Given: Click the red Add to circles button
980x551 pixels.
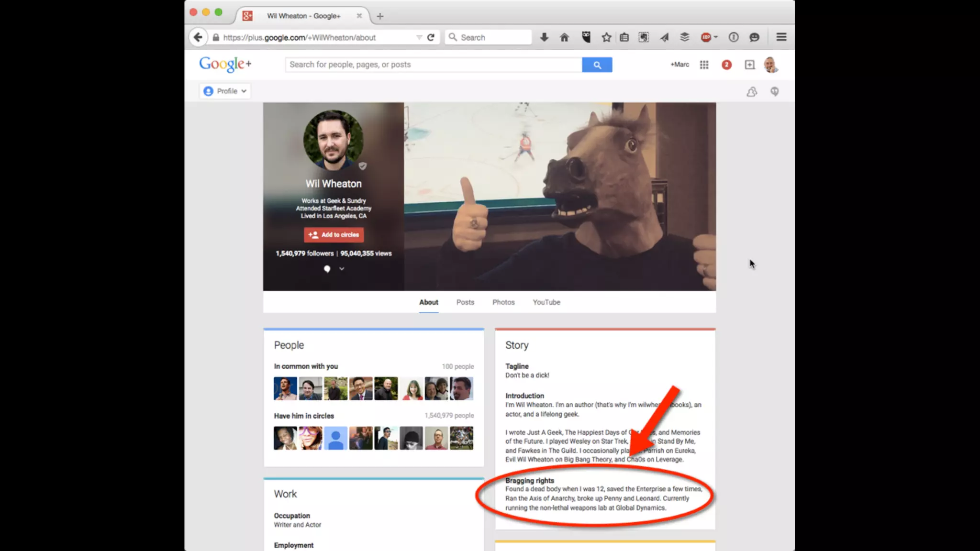Looking at the screenshot, I should point(334,235).
